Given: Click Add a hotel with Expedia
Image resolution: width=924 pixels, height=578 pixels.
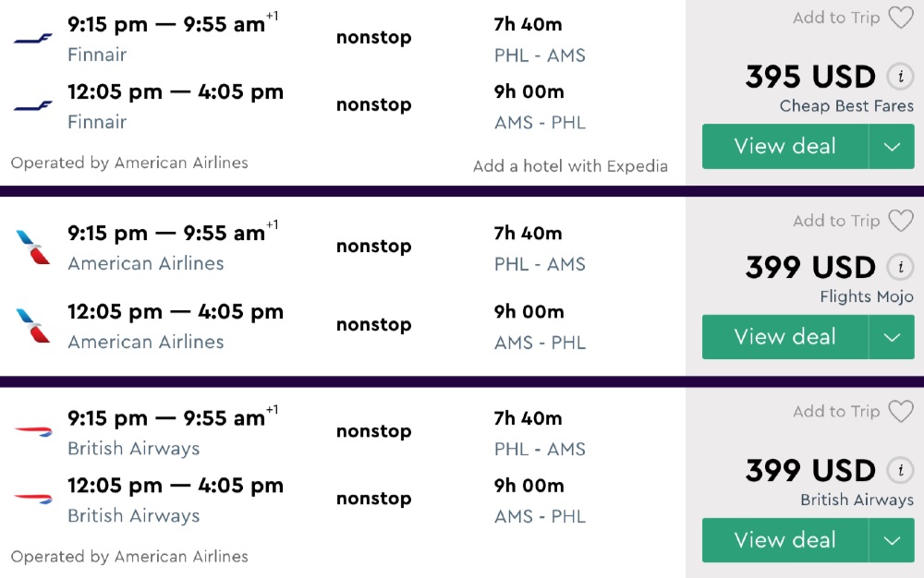Looking at the screenshot, I should pyautogui.click(x=570, y=166).
